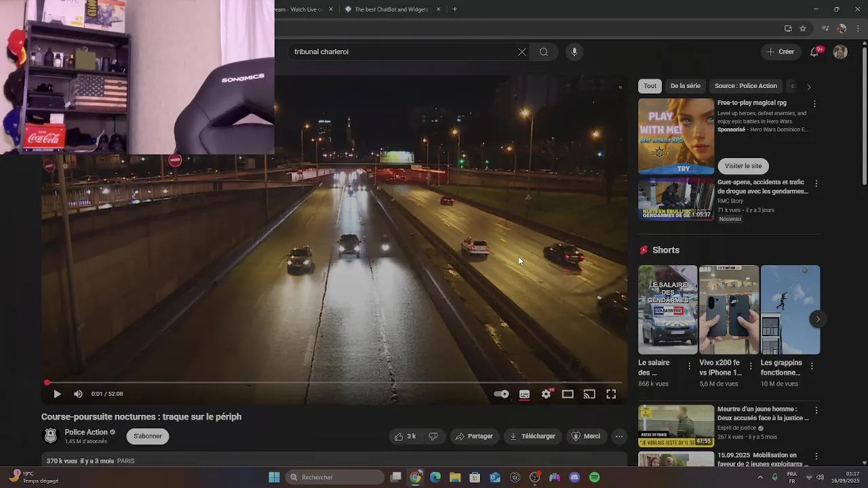Image resolution: width=868 pixels, height=488 pixels.
Task: Start voice search with the microphone
Action: (574, 52)
